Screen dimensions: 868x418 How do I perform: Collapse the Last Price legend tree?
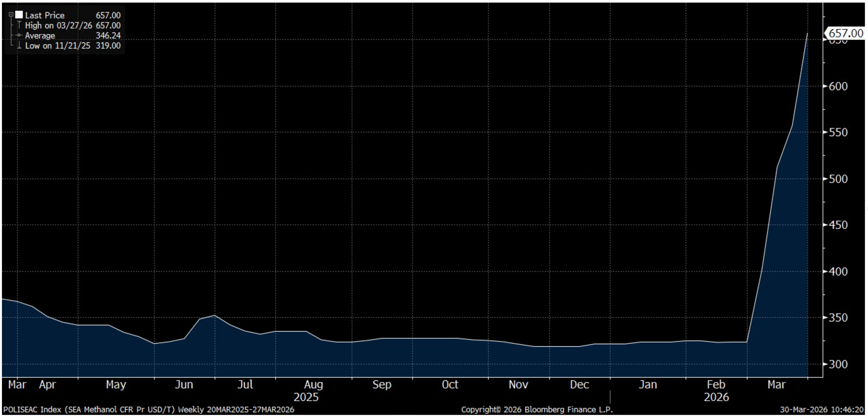point(11,15)
